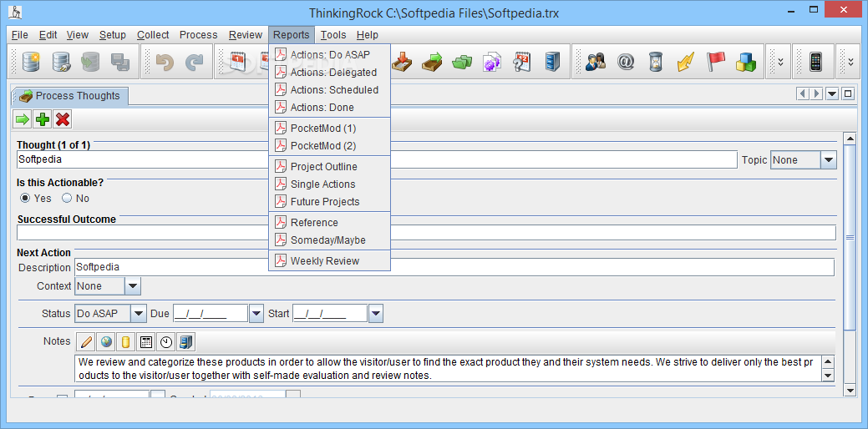Click the file cabinet icon in Notes toolbar

[x=186, y=342]
